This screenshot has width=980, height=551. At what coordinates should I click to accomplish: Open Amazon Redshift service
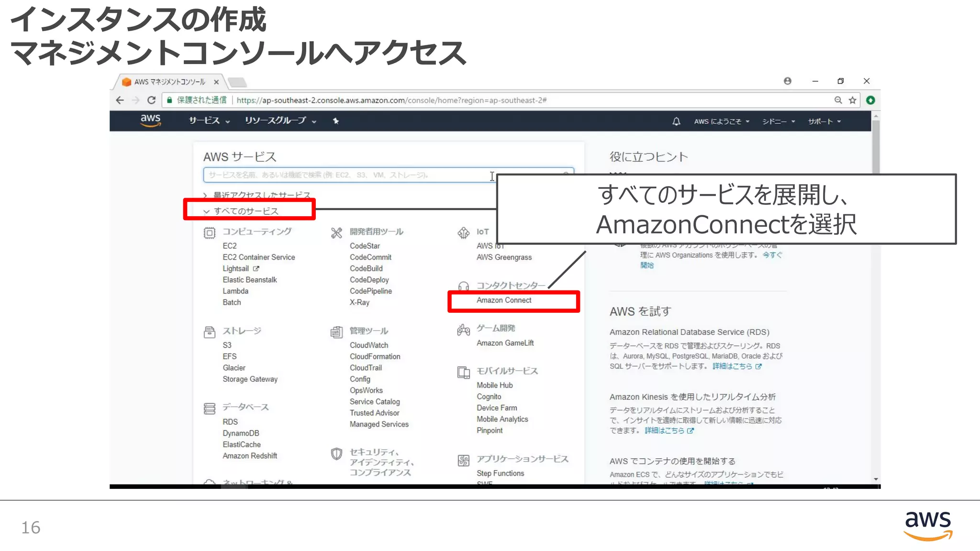250,456
